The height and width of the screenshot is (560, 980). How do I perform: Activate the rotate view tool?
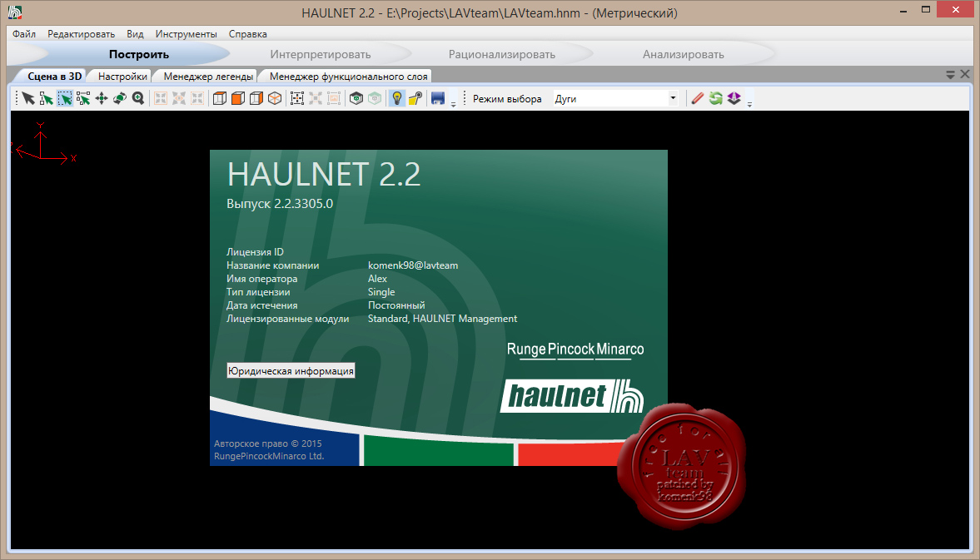point(119,99)
